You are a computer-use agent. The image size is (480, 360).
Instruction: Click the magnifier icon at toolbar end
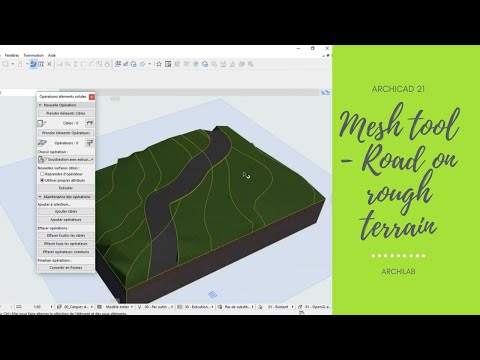[250, 64]
